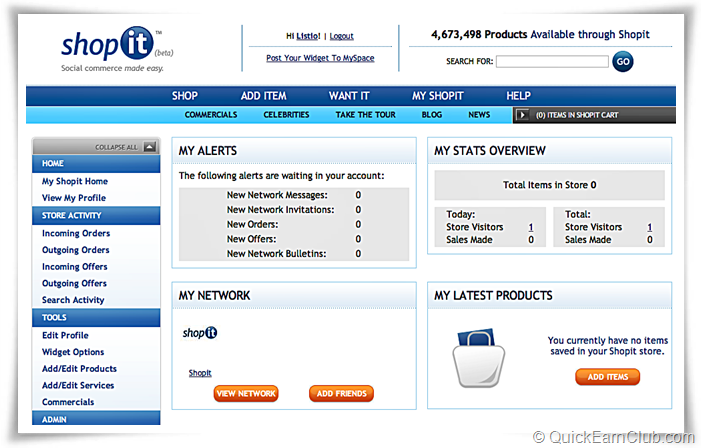Click Post Your Widget To MySpace link
The width and height of the screenshot is (701, 448).
point(320,58)
